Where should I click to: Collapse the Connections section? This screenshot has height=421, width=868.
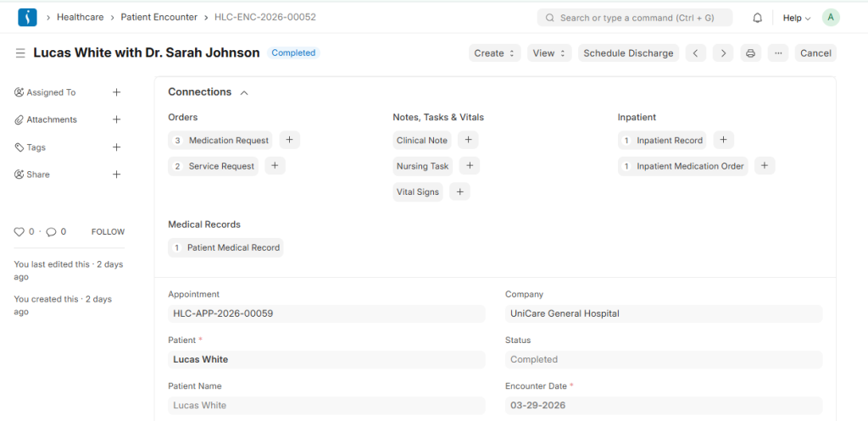point(244,92)
